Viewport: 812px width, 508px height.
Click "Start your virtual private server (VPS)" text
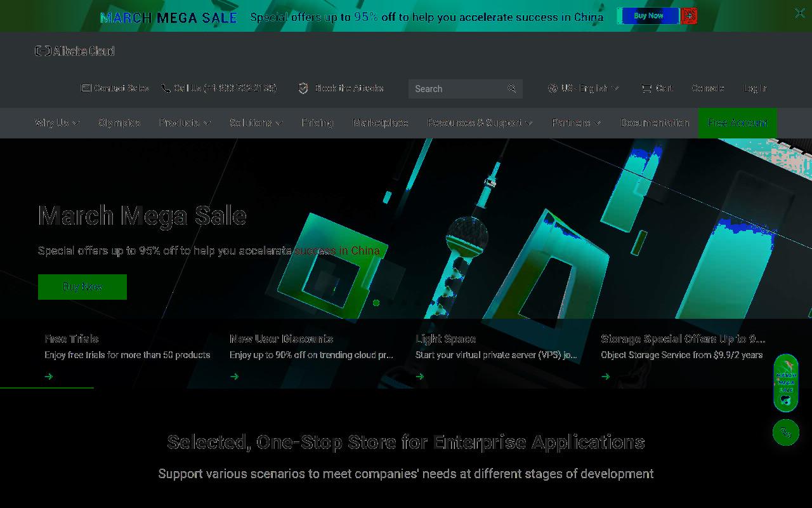(496, 355)
